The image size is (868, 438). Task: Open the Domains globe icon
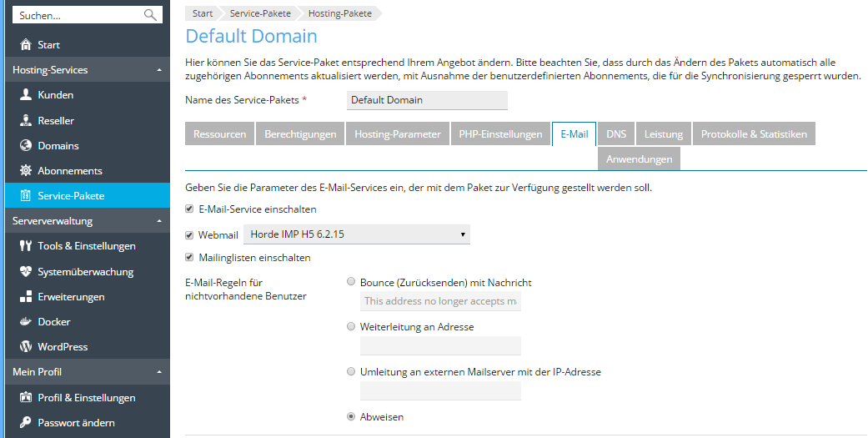click(26, 145)
